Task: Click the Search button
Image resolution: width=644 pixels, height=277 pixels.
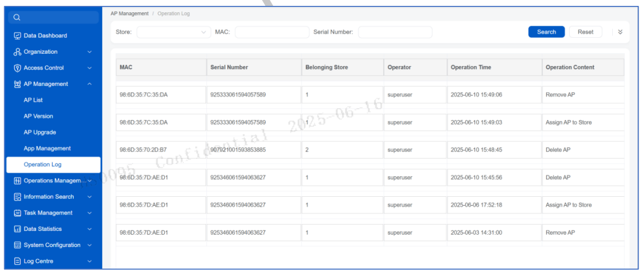Action: point(546,32)
